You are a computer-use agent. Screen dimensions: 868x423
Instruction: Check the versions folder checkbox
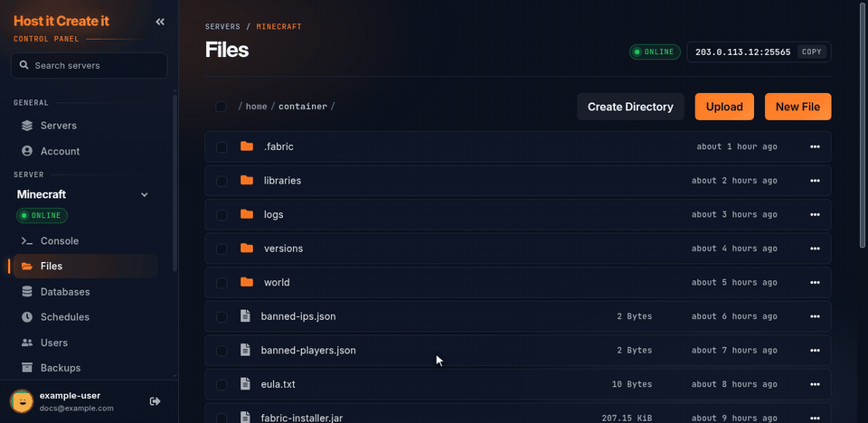click(222, 249)
